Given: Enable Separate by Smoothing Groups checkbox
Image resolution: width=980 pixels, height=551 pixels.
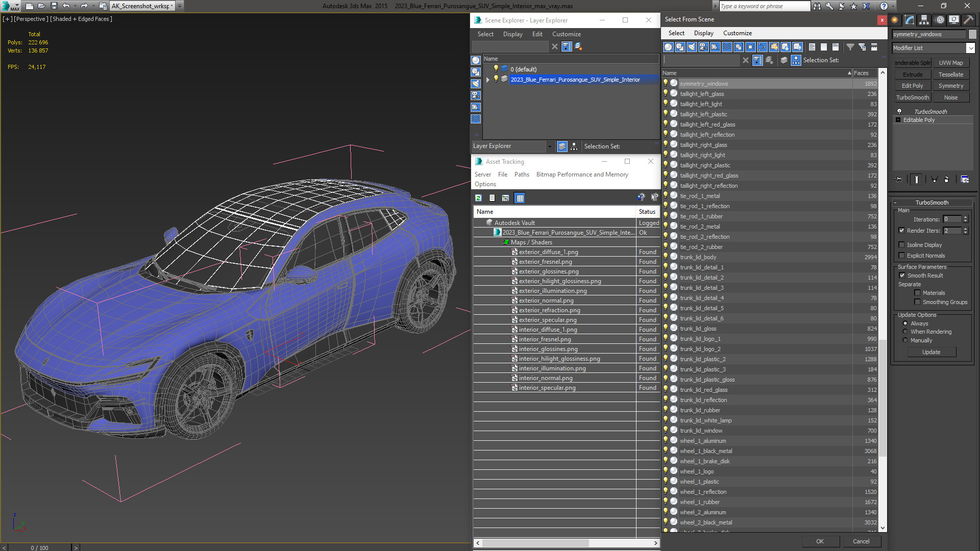Looking at the screenshot, I should tap(917, 302).
